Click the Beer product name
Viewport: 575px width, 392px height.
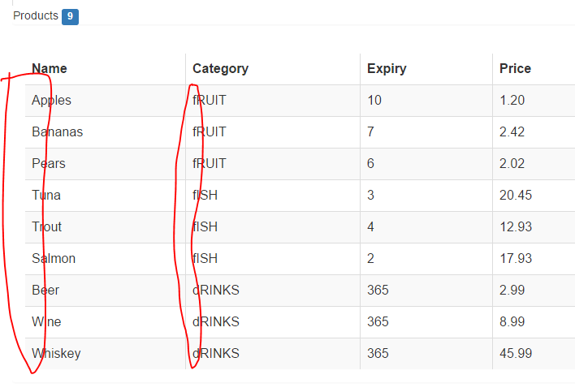click(x=45, y=290)
